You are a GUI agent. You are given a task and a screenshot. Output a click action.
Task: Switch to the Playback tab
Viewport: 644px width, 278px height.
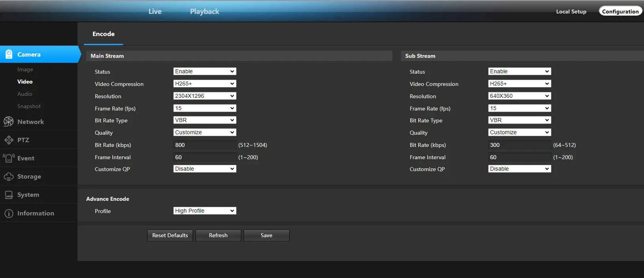(204, 11)
